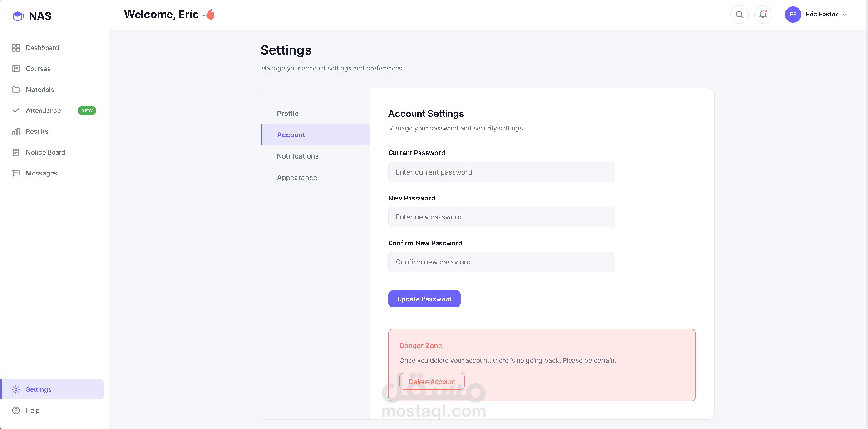This screenshot has height=429, width=868.
Task: Click the Results bar chart icon
Action: click(x=16, y=131)
